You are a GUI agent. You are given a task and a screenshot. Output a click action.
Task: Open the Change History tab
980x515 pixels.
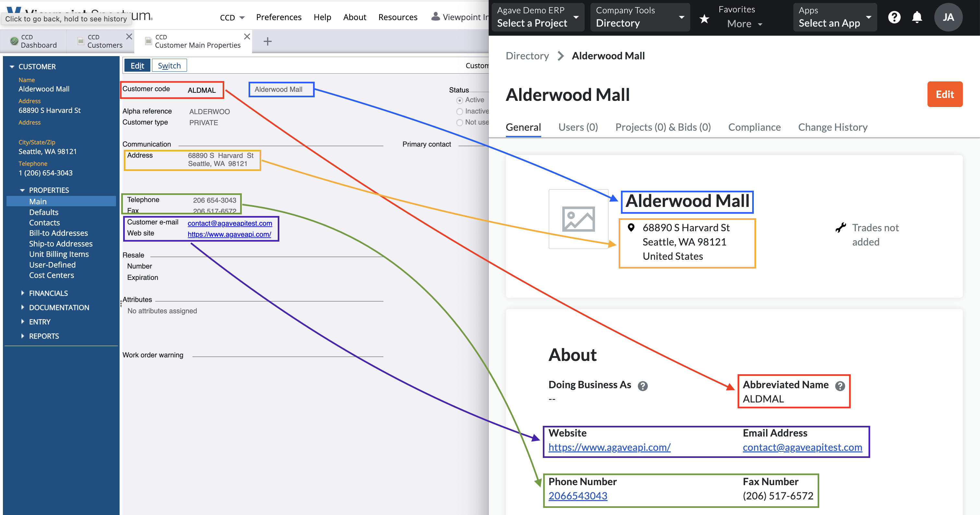pyautogui.click(x=833, y=127)
